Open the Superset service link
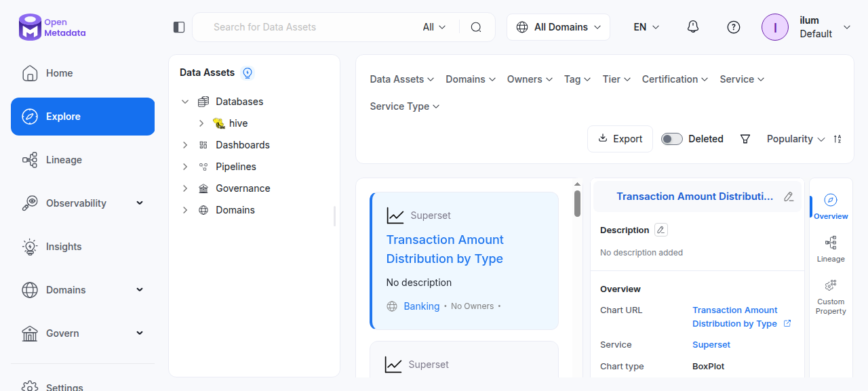868x391 pixels. pos(711,345)
